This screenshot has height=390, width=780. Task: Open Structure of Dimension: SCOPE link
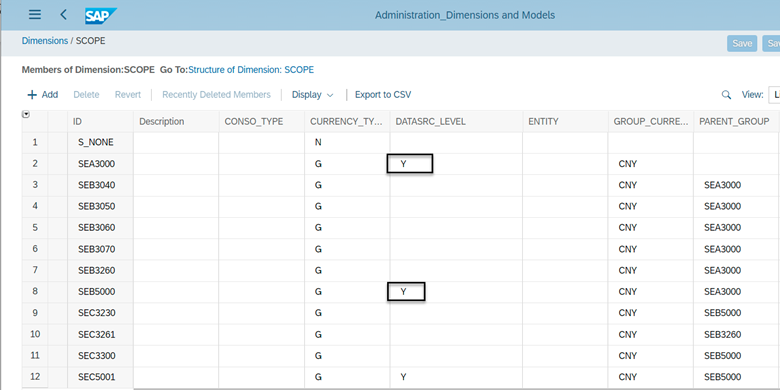[251, 70]
